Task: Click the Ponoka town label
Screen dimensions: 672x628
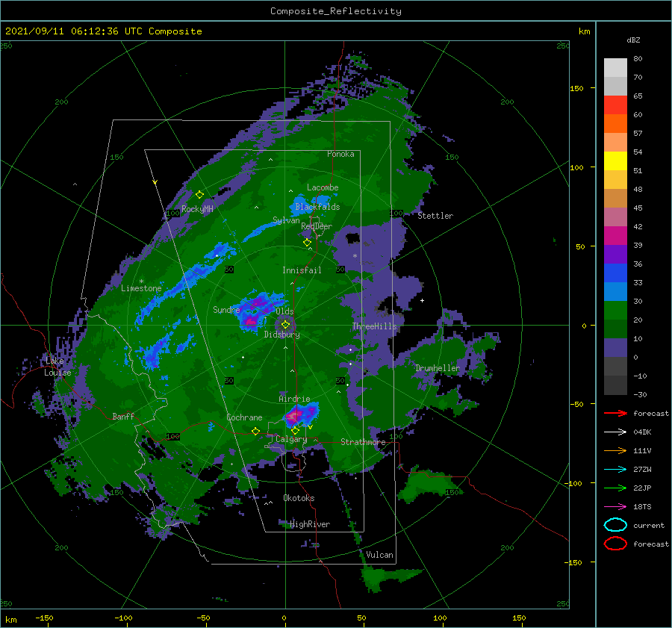Action: point(340,154)
